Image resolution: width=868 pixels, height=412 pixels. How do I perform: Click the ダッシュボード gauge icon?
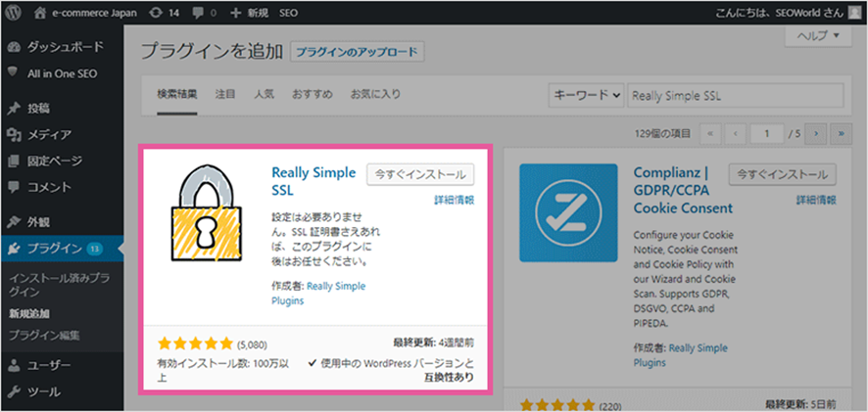[15, 47]
